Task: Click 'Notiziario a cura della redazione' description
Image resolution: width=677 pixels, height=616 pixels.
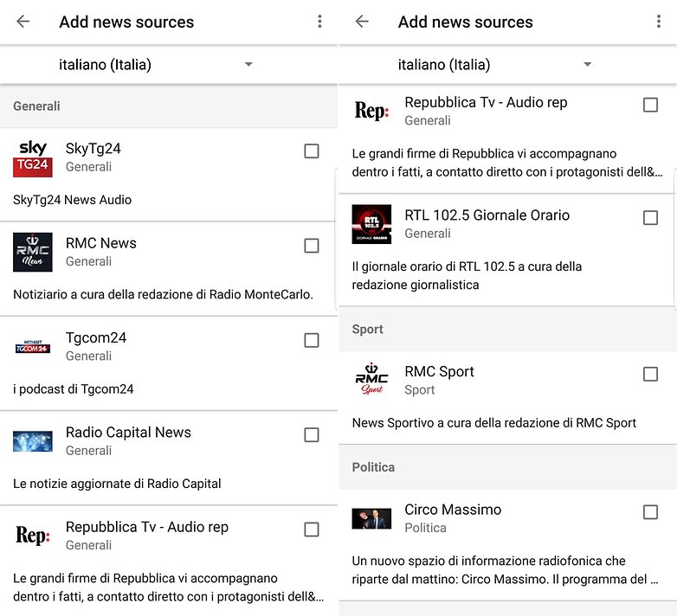Action: tap(164, 294)
